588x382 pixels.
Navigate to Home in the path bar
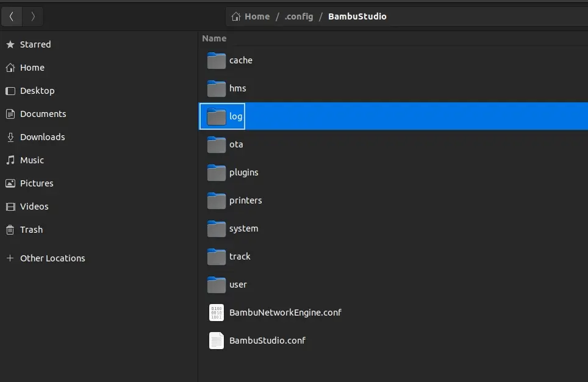(x=257, y=16)
